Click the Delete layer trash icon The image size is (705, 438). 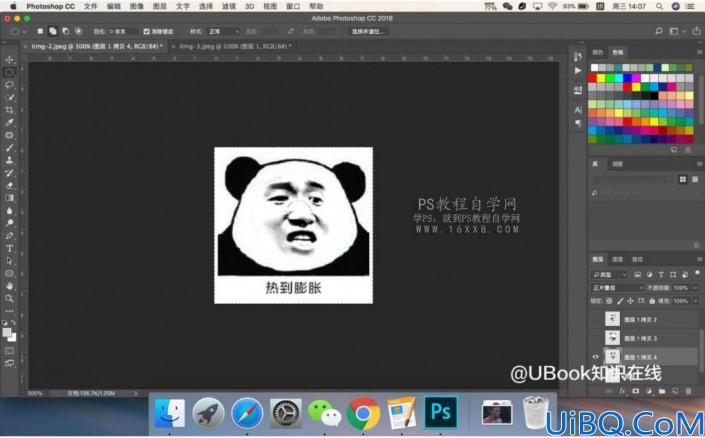pos(688,391)
